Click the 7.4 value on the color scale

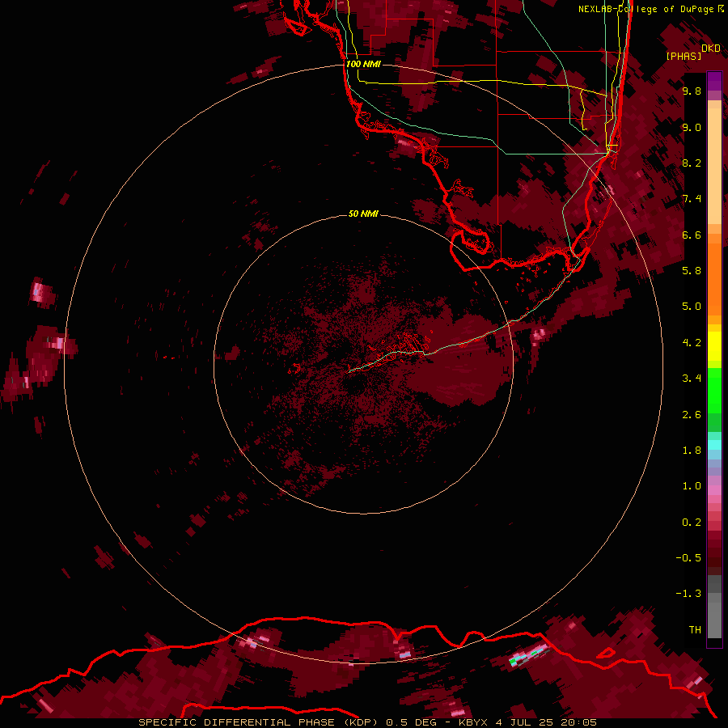click(x=692, y=199)
